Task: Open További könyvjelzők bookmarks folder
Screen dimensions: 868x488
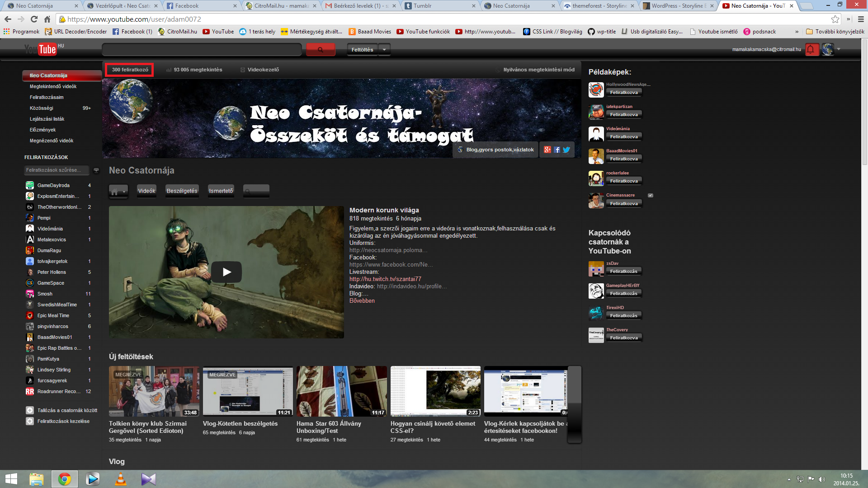Action: (x=835, y=32)
